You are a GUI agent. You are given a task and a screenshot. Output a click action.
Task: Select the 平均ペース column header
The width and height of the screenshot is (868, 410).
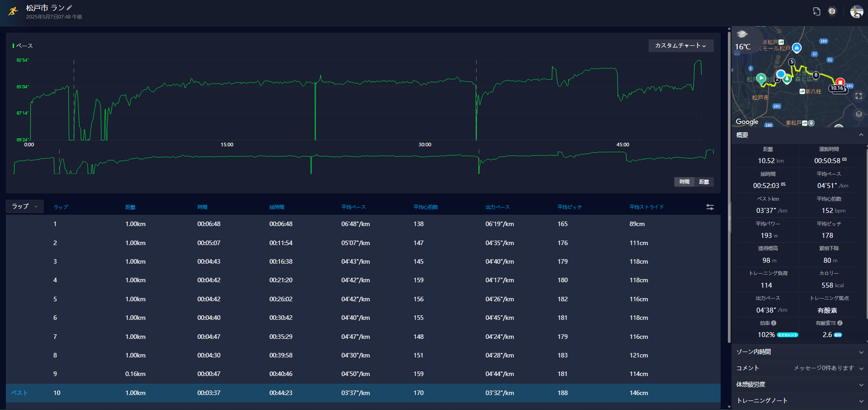tap(353, 207)
